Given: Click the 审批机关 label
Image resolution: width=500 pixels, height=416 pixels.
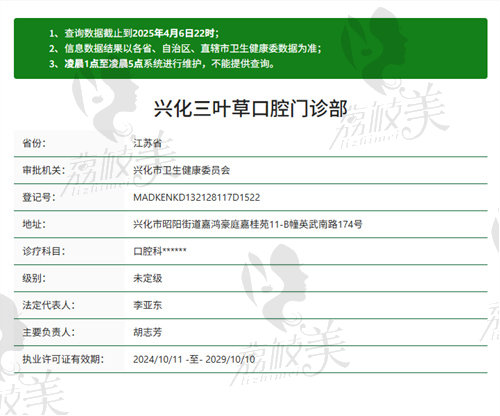Looking at the screenshot, I should pyautogui.click(x=44, y=170).
